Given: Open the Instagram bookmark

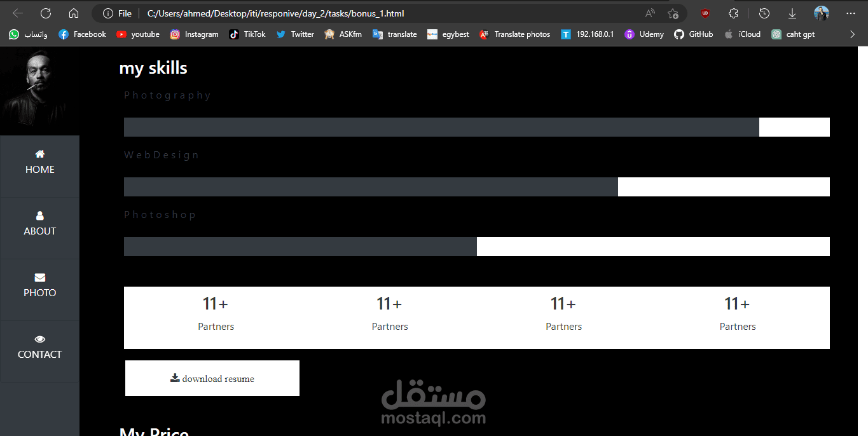Looking at the screenshot, I should pyautogui.click(x=195, y=34).
